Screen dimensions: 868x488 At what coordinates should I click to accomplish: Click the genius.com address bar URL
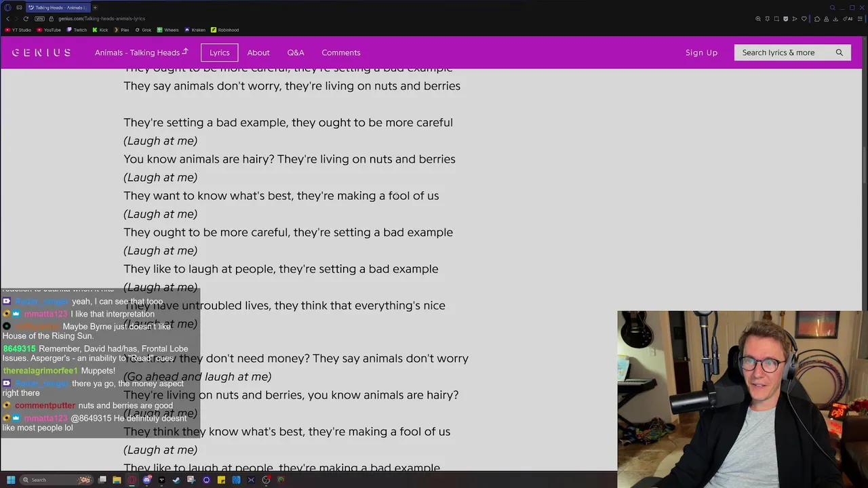102,18
